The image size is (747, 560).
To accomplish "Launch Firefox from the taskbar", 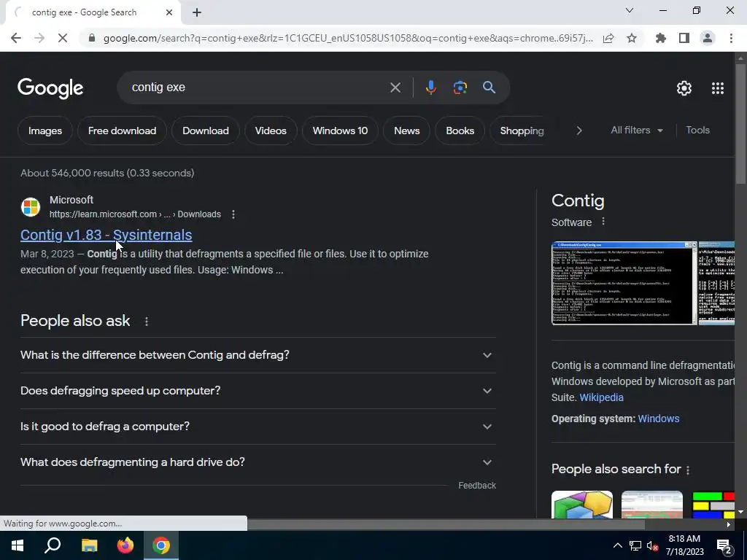I will coord(125,545).
